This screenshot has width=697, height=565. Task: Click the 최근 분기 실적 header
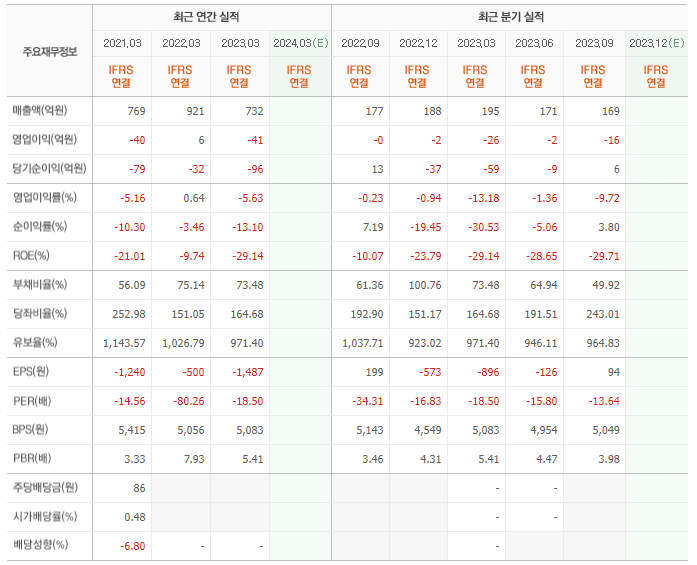[511, 17]
